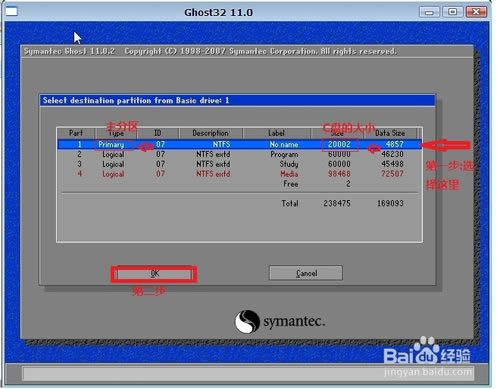Click the Cancel button

point(306,273)
